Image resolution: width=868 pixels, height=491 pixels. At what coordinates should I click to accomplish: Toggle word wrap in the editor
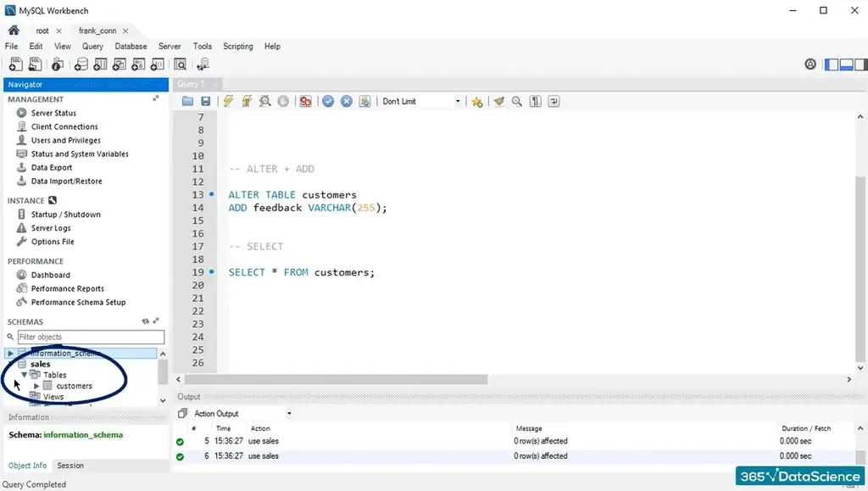(x=554, y=101)
